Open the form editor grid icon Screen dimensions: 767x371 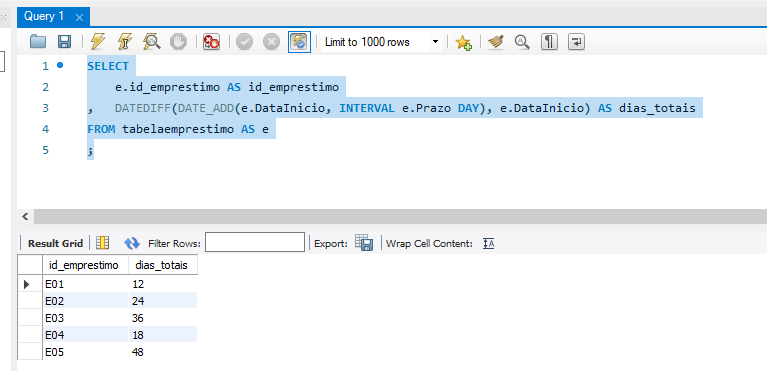pyautogui.click(x=103, y=243)
